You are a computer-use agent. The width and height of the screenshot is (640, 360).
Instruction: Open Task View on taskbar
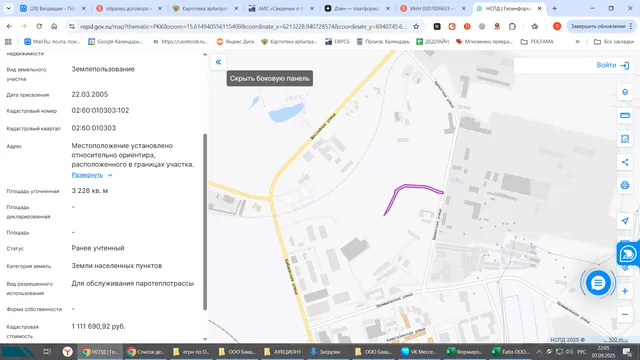[x=47, y=351]
